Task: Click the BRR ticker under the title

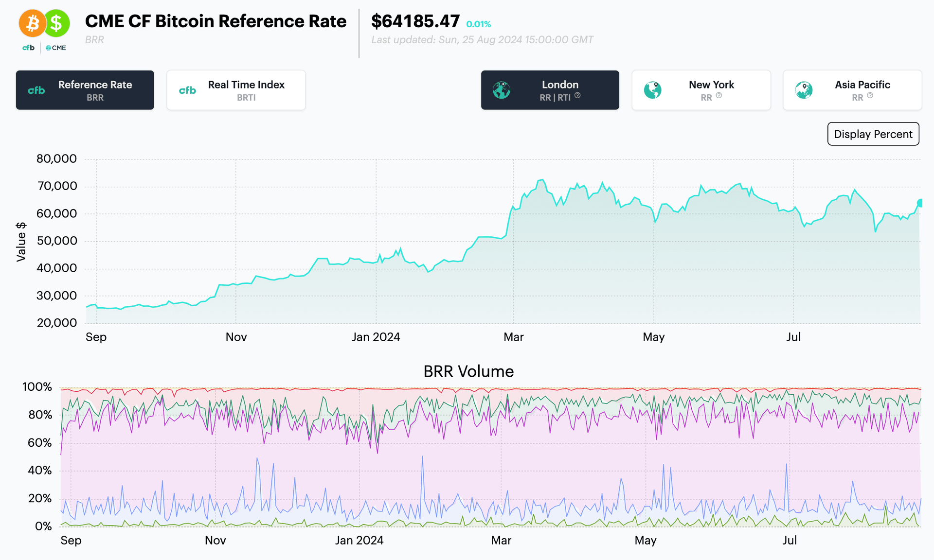Action: click(x=94, y=40)
